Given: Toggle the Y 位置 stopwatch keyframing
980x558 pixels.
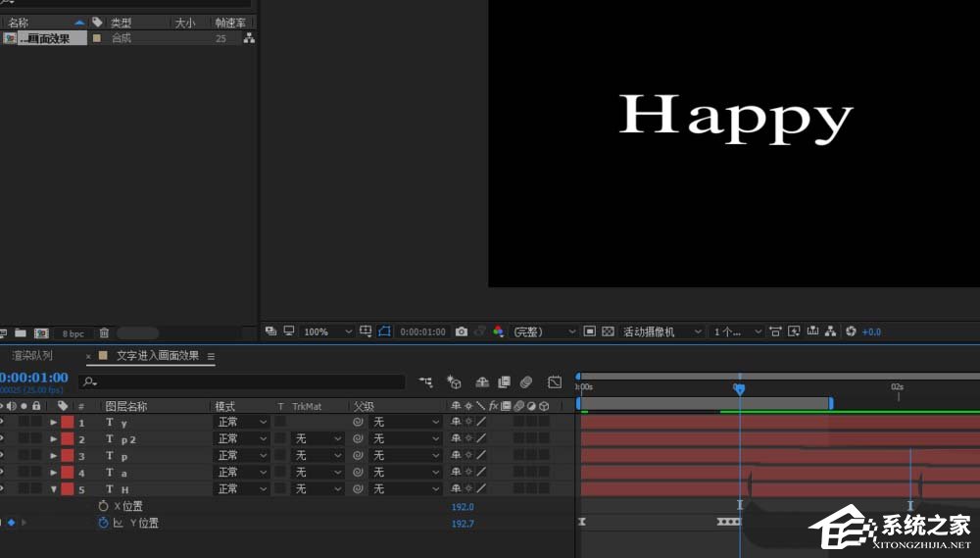Looking at the screenshot, I should 104,523.
